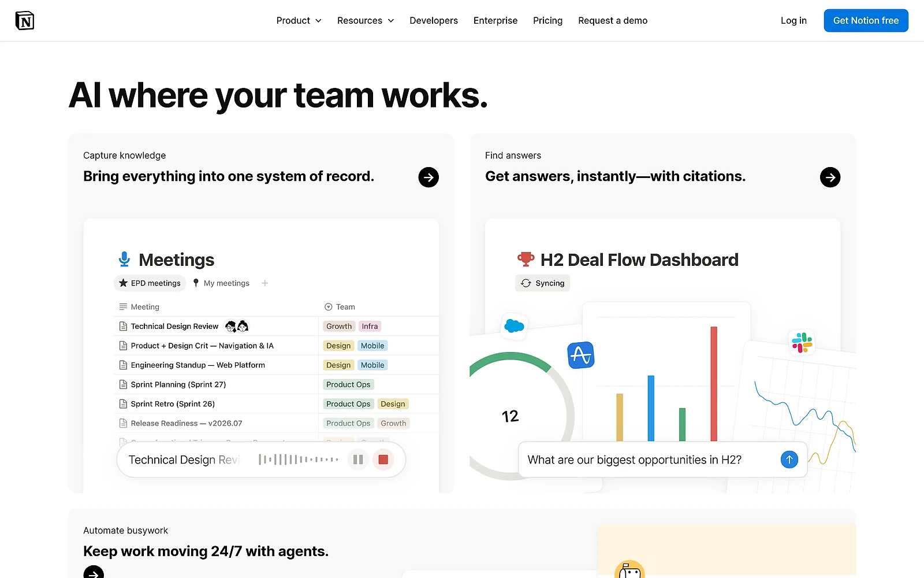The height and width of the screenshot is (578, 924).
Task: Click the Salesforce cloud icon
Action: [x=514, y=327]
